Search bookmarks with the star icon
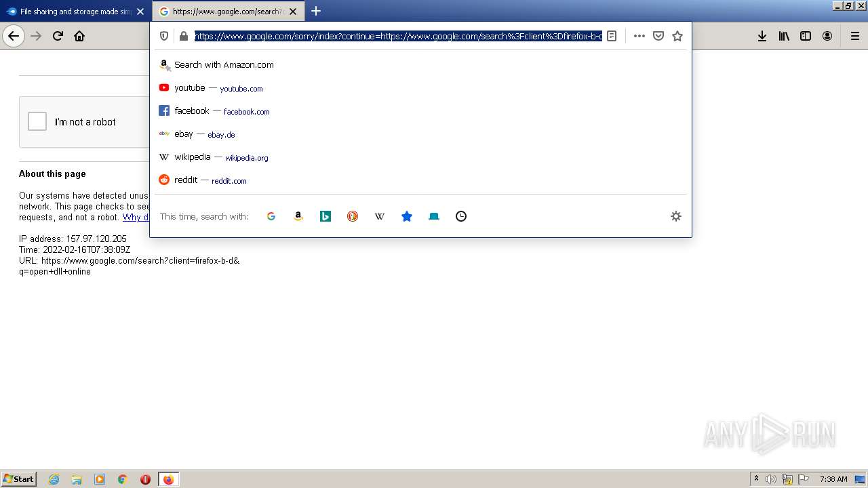Image resolution: width=868 pixels, height=488 pixels. pos(407,216)
